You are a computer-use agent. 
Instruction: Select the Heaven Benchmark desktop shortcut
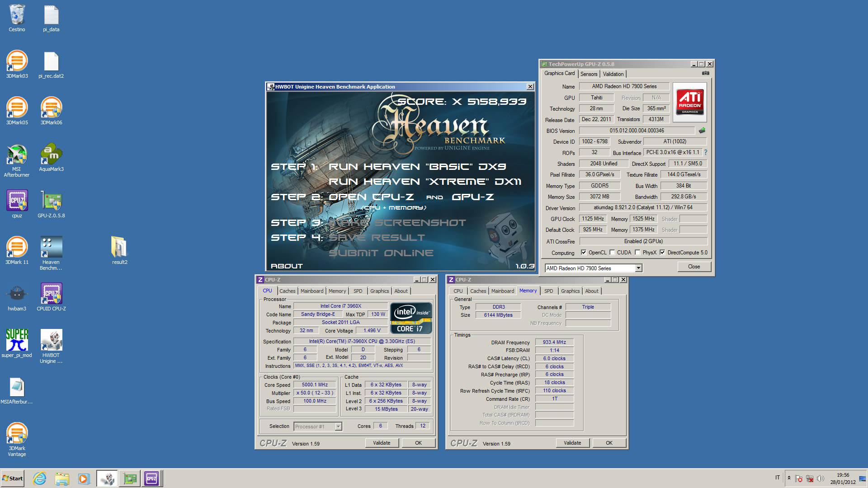pyautogui.click(x=51, y=253)
